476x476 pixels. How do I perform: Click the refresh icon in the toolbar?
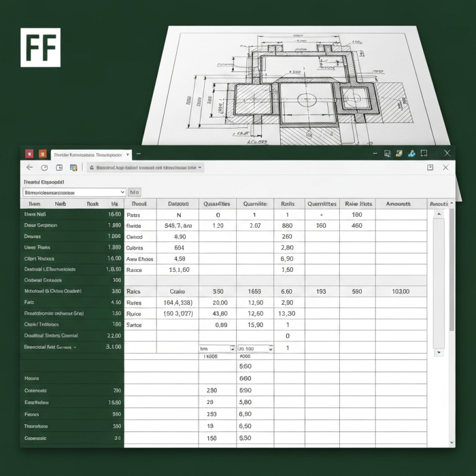[x=44, y=167]
